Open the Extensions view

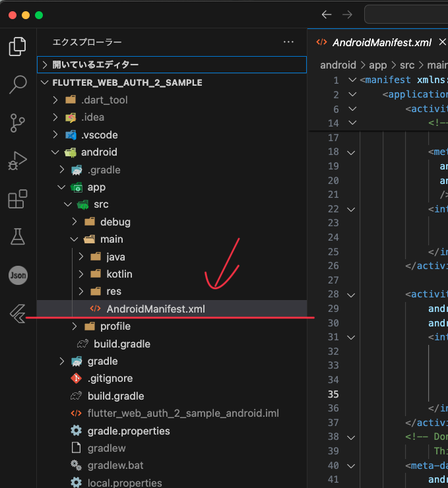17,199
